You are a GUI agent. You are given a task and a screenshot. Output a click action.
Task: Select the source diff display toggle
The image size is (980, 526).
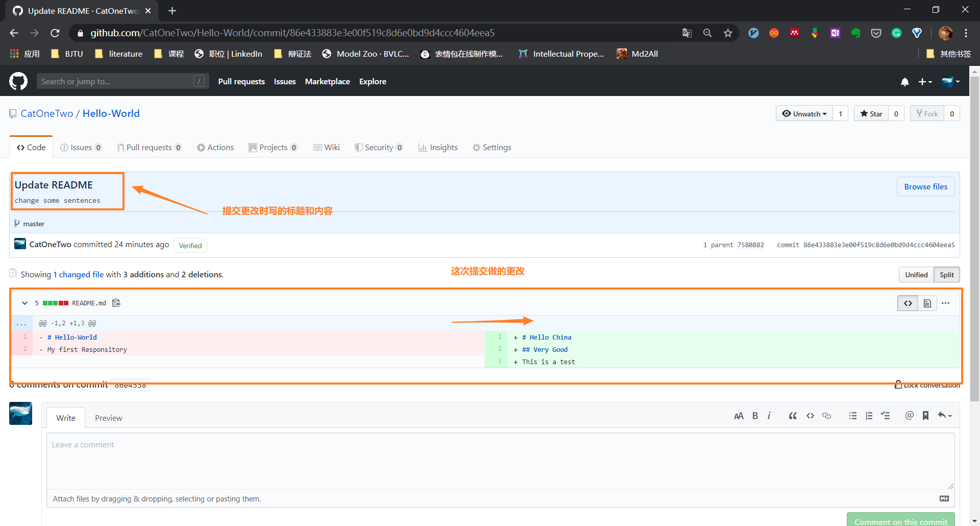[x=908, y=303]
